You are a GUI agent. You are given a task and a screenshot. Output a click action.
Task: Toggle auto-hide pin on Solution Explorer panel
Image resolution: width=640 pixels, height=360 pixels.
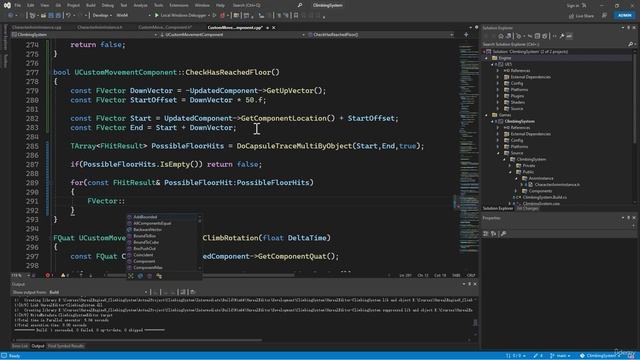(x=629, y=28)
